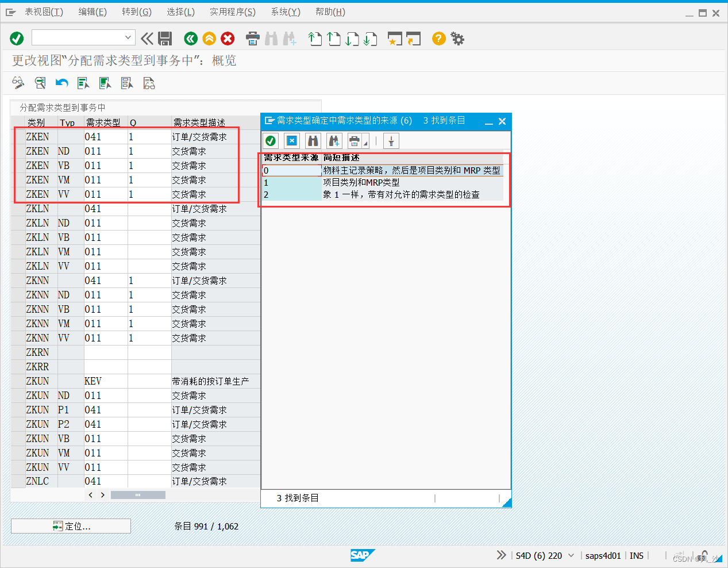The width and height of the screenshot is (728, 568).
Task: Click the 定位... button at the bottom
Action: (x=70, y=525)
